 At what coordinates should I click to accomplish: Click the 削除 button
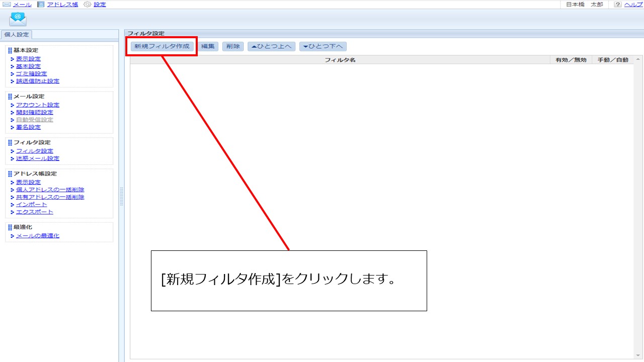pyautogui.click(x=233, y=46)
